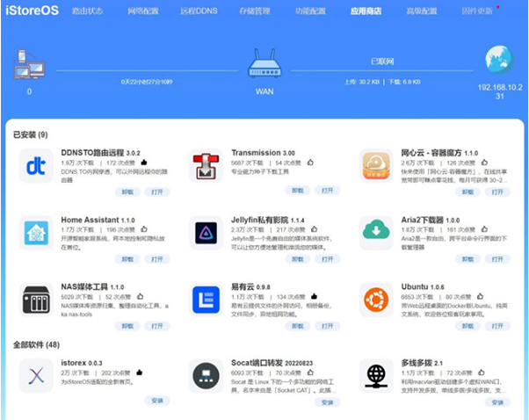Click the 多线多拨 globe icon
The width and height of the screenshot is (529, 420).
pyautogui.click(x=376, y=375)
